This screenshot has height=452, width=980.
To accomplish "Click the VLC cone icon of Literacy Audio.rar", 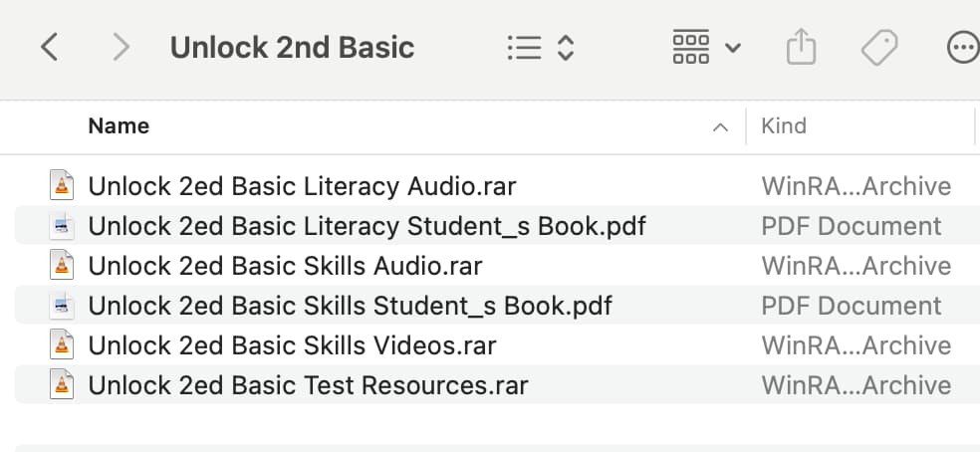I will click(x=62, y=185).
